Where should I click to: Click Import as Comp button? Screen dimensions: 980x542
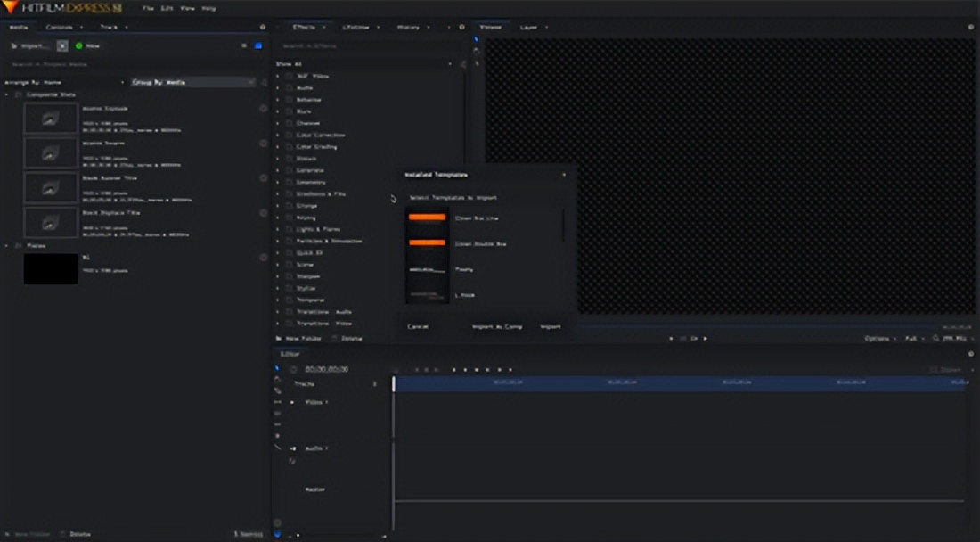(x=496, y=327)
